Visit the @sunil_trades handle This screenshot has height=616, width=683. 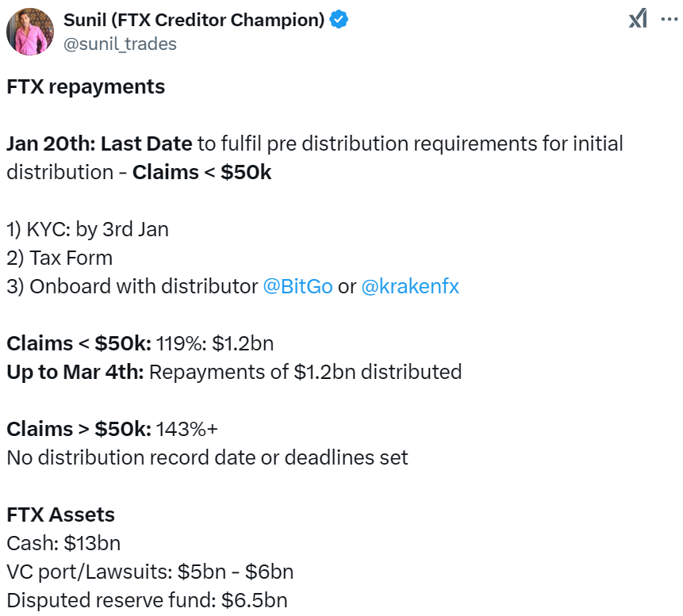pyautogui.click(x=120, y=44)
